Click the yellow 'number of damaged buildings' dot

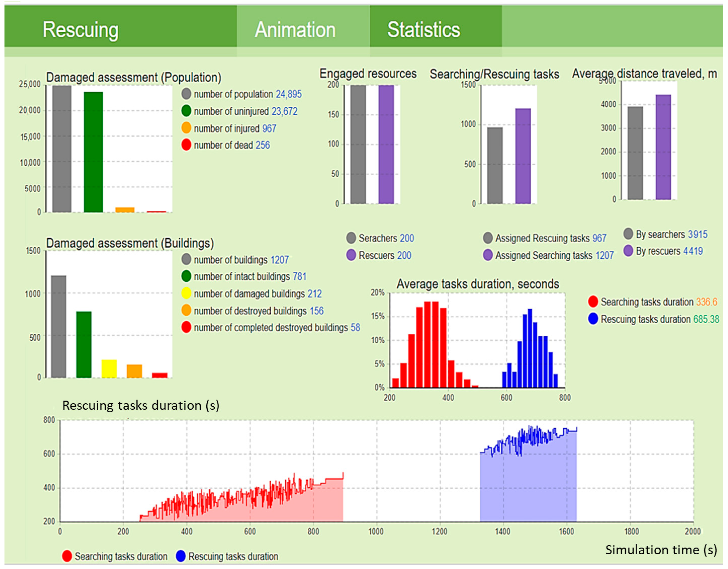186,293
